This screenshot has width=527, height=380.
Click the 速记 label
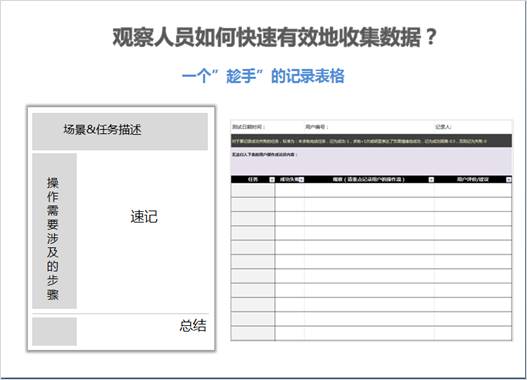click(144, 217)
